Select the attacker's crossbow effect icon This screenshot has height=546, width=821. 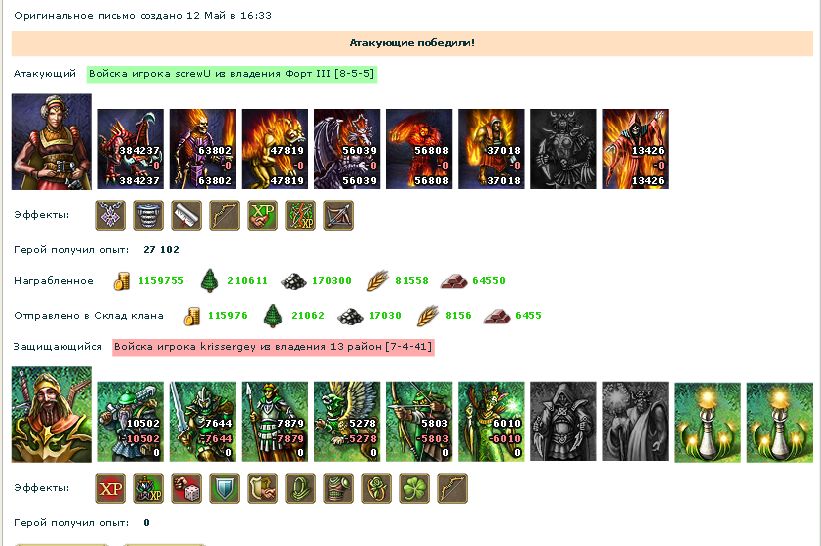pos(338,215)
